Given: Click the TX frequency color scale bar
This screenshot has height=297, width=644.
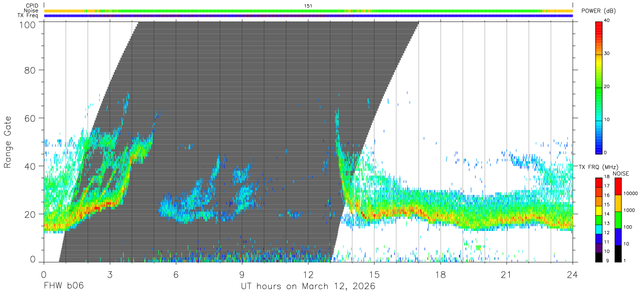Looking at the screenshot, I should (x=599, y=219).
